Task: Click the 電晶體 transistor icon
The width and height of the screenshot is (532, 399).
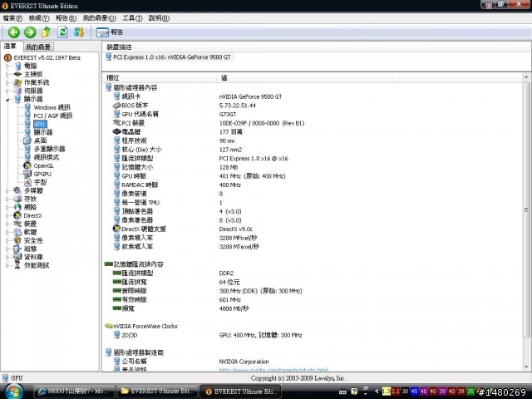Action: click(x=116, y=131)
